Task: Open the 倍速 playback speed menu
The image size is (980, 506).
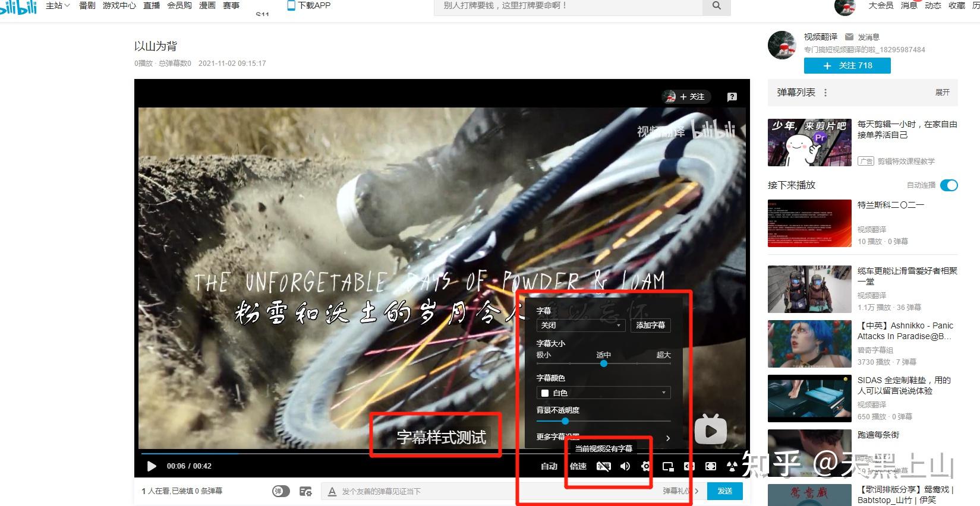Action: click(x=578, y=466)
